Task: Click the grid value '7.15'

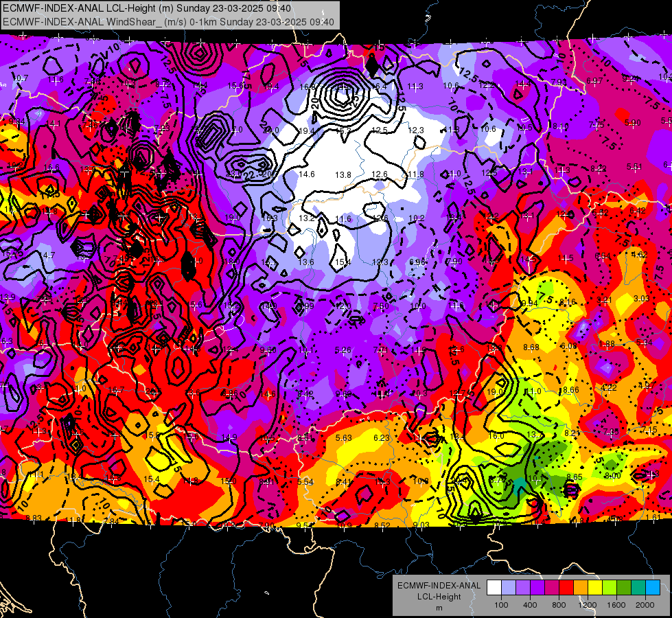Action: [650, 430]
